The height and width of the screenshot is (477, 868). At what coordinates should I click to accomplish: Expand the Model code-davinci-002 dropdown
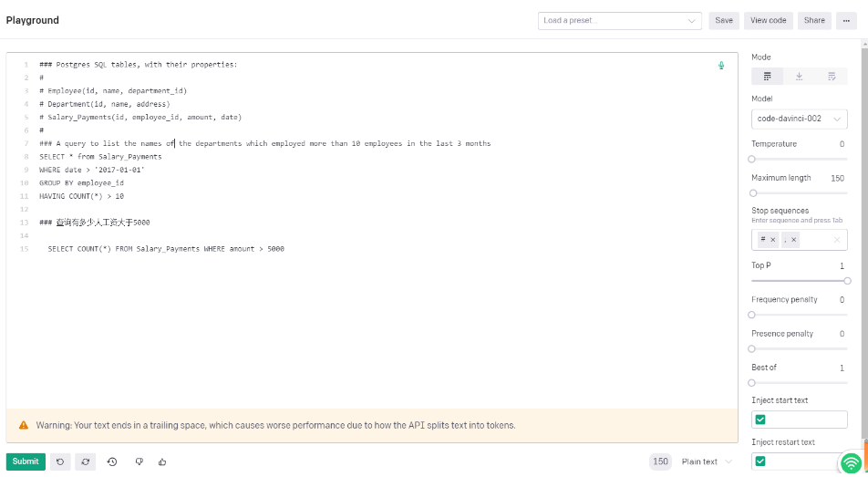[x=800, y=119]
